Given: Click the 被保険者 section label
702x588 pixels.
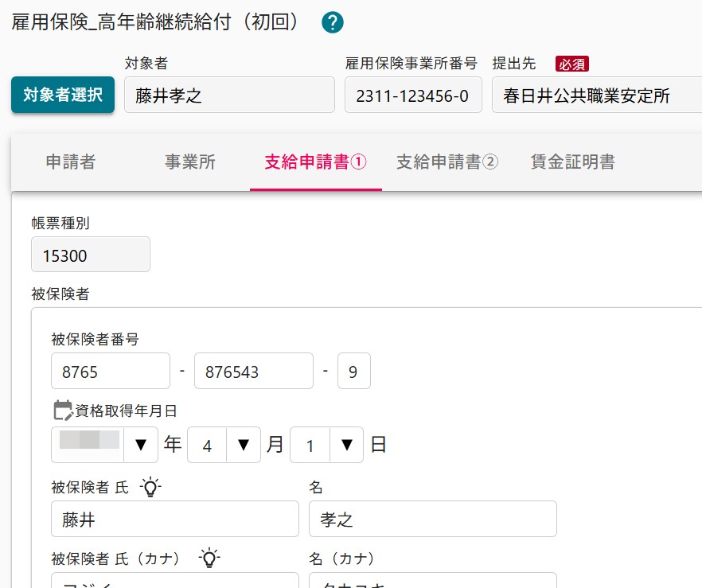Looking at the screenshot, I should click(x=60, y=294).
